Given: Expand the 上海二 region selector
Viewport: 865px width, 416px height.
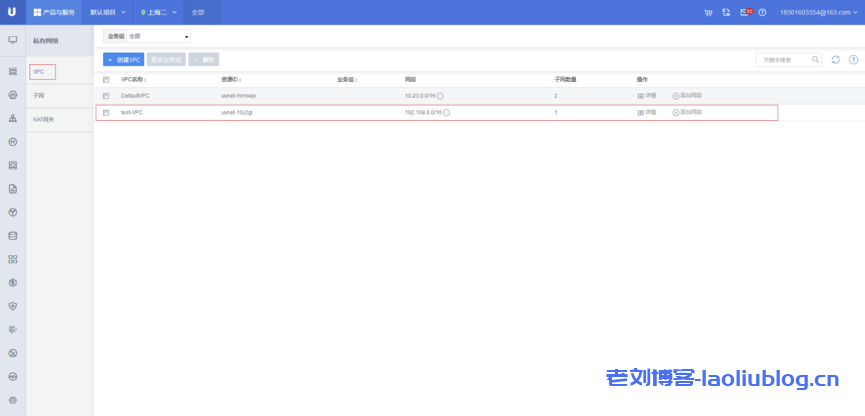Looking at the screenshot, I should (x=159, y=13).
